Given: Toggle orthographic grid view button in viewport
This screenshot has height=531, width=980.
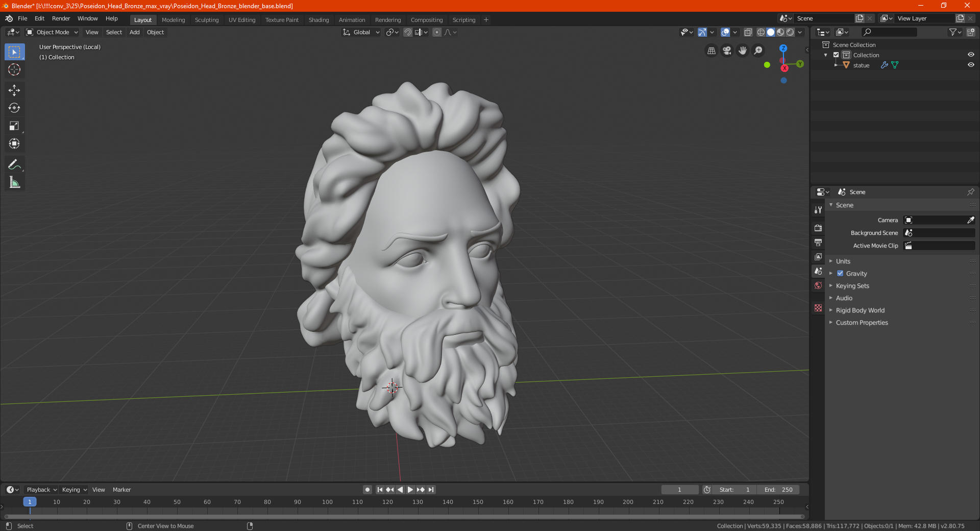Looking at the screenshot, I should coord(711,51).
